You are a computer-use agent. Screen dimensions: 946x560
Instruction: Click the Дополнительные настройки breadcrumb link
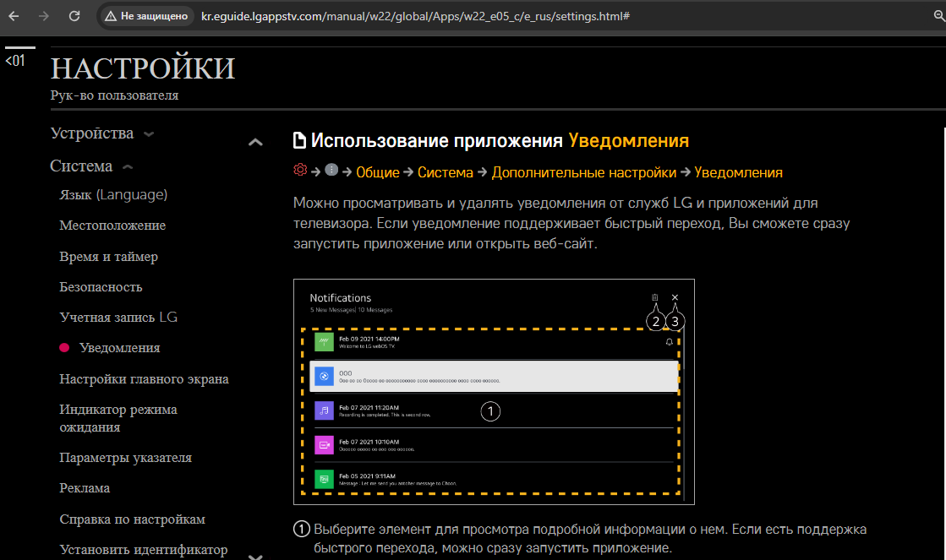[583, 172]
